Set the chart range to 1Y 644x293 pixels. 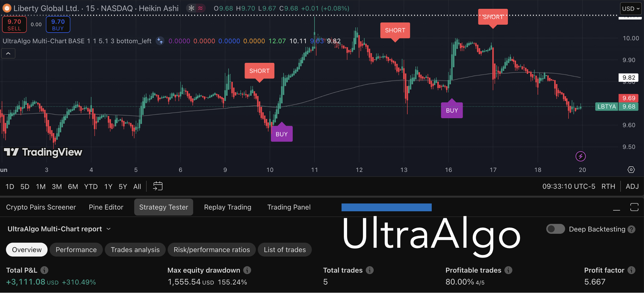tap(108, 187)
